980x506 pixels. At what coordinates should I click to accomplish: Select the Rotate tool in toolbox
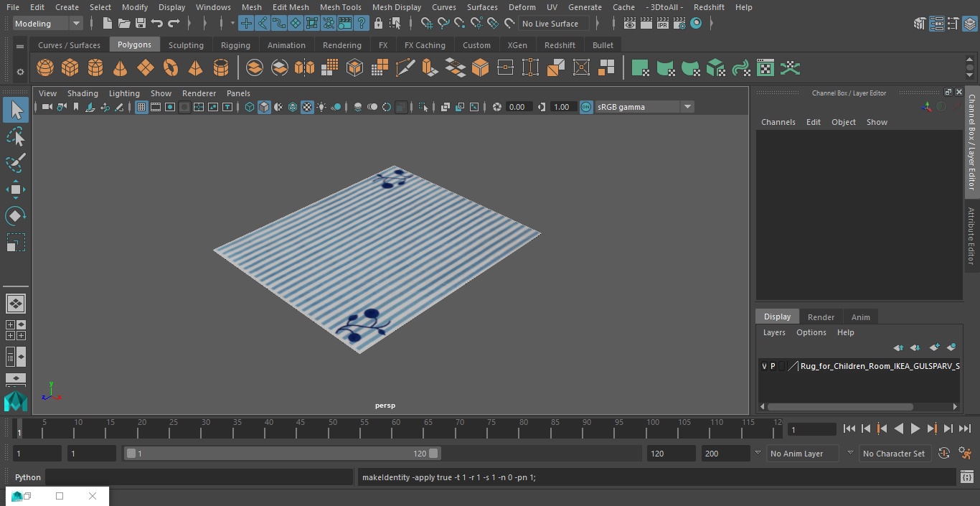[x=16, y=216]
